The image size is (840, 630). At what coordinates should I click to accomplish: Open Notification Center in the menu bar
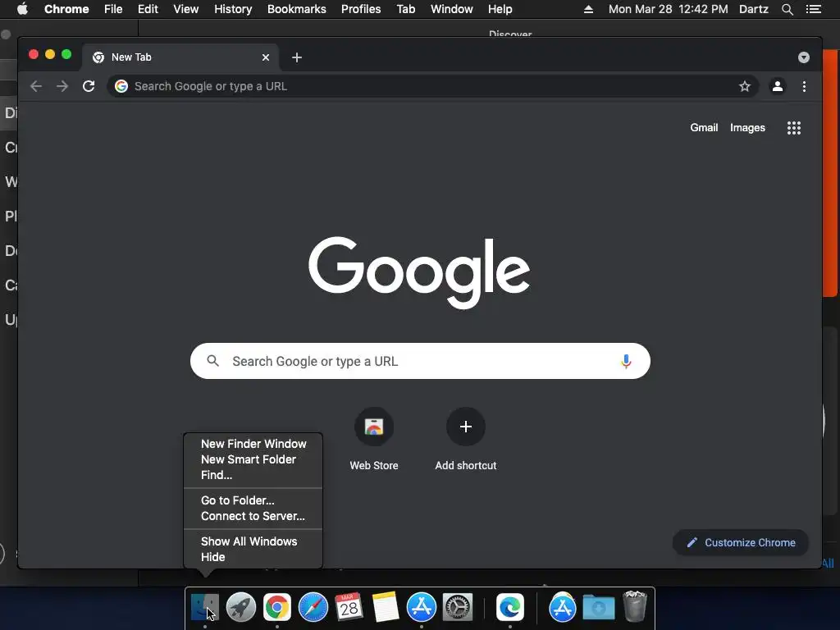point(813,9)
